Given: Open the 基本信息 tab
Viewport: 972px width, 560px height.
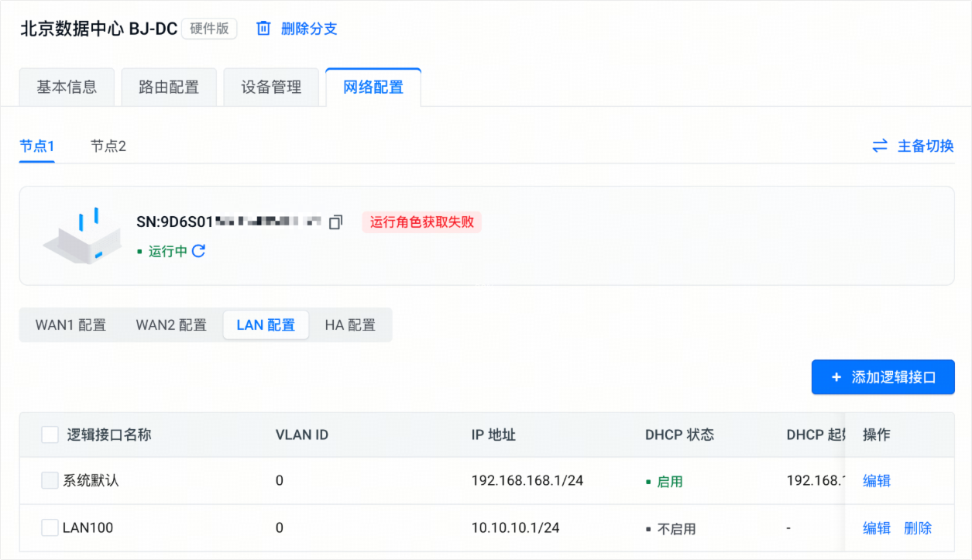Looking at the screenshot, I should [67, 88].
